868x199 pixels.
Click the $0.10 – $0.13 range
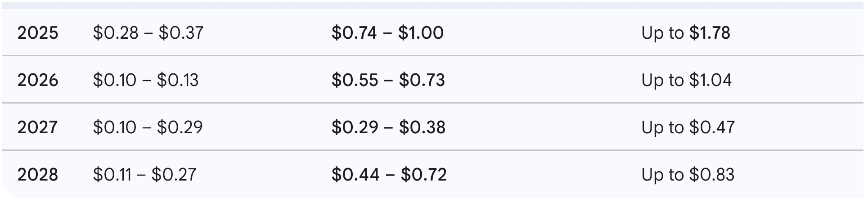point(145,80)
